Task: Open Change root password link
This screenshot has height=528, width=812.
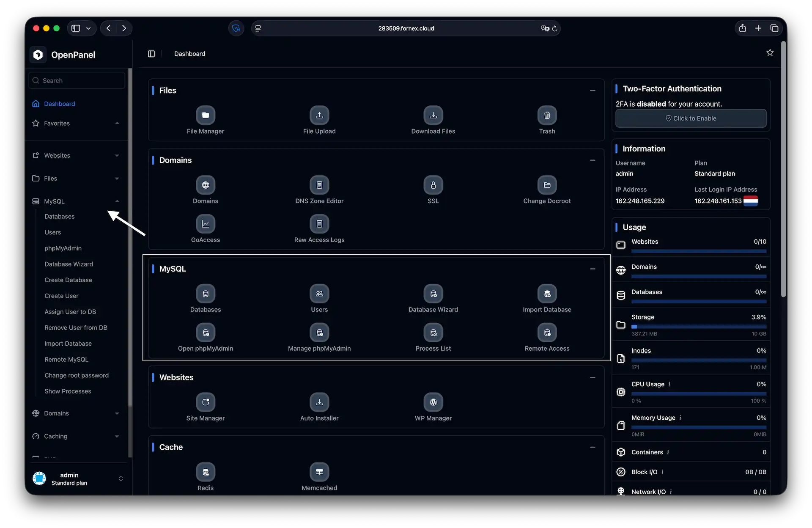Action: coord(77,375)
